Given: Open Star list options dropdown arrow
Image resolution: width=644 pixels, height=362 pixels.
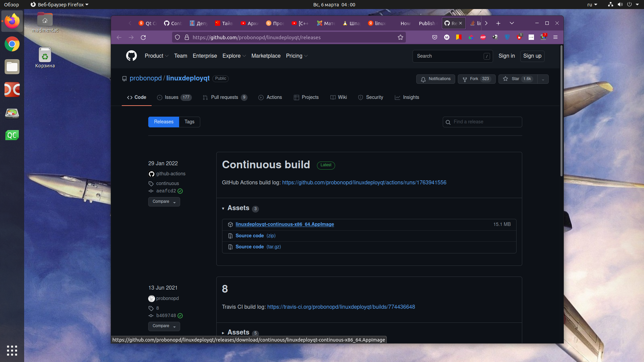Looking at the screenshot, I should 543,79.
